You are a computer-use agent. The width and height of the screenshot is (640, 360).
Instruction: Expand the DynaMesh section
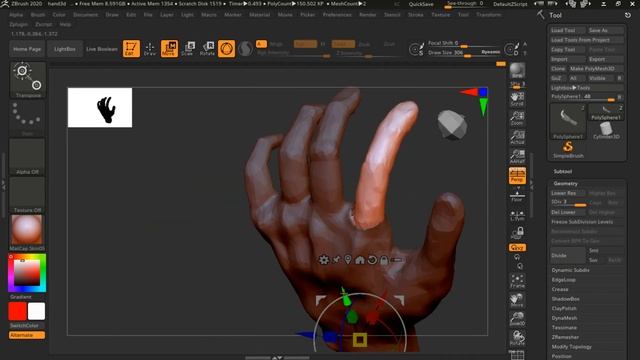coord(564,318)
